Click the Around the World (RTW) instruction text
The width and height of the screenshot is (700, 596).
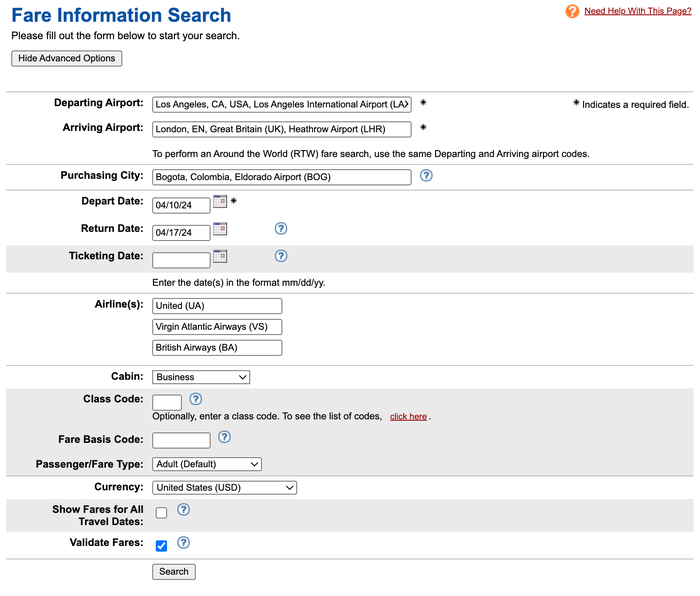pyautogui.click(x=371, y=154)
